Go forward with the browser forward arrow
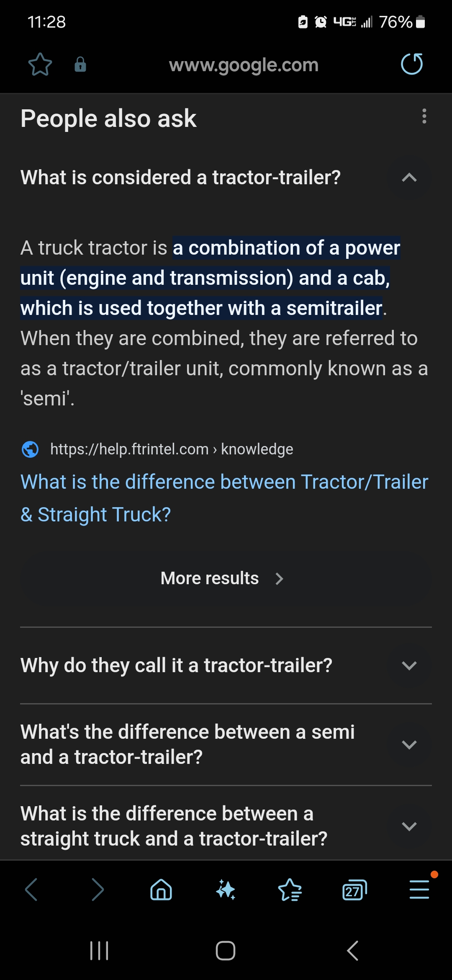The image size is (452, 980). click(x=97, y=890)
